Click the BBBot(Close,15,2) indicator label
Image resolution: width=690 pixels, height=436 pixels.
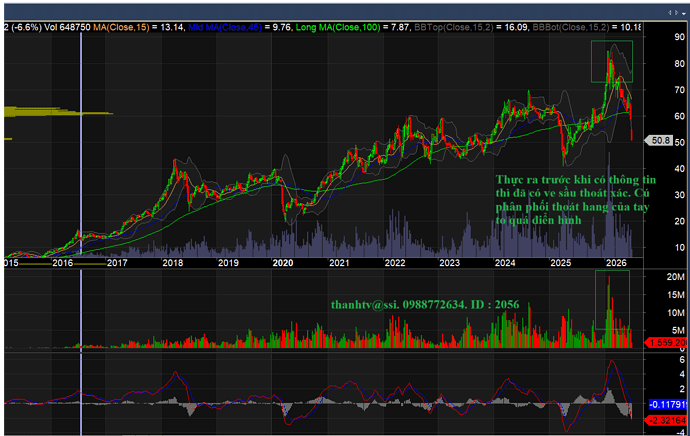tap(571, 27)
